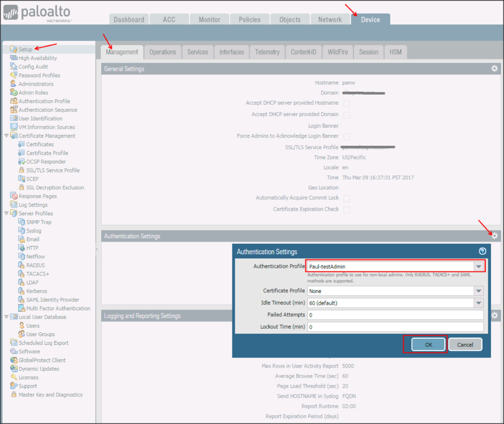Open the Administrators sidebar item
This screenshot has width=504, height=424.
[36, 84]
